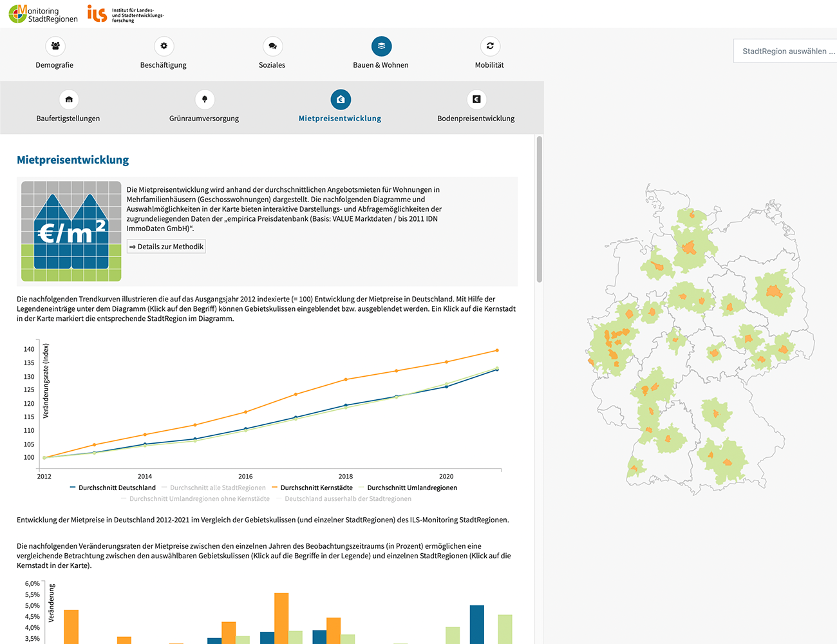Open the Grünraumversorgung tree icon
The height and width of the screenshot is (644, 837).
205,100
